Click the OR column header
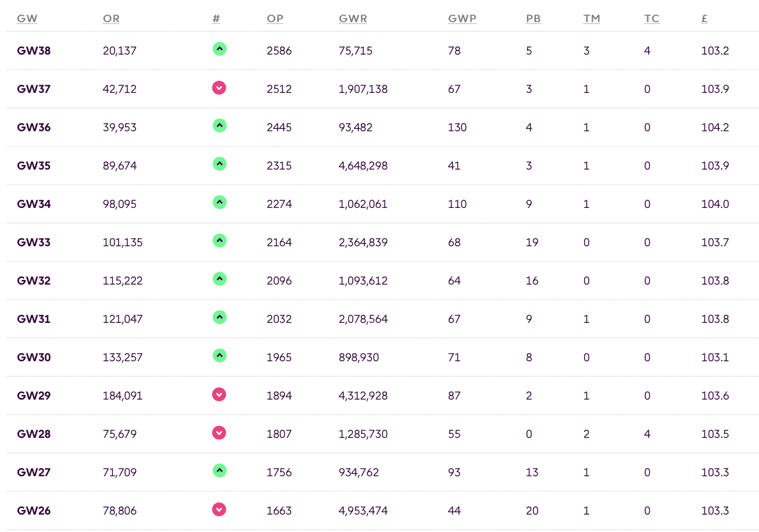 111,19
